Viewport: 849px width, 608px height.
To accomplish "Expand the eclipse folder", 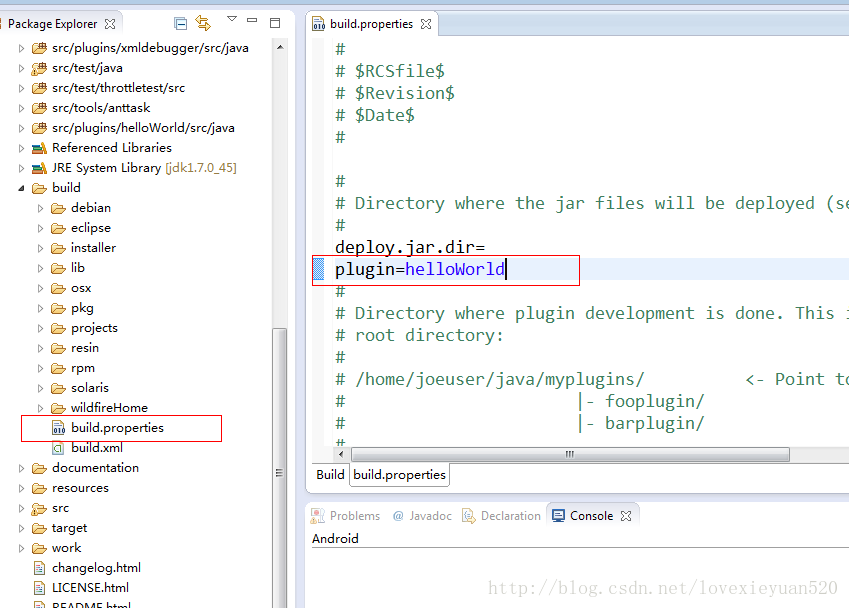I will (40, 228).
